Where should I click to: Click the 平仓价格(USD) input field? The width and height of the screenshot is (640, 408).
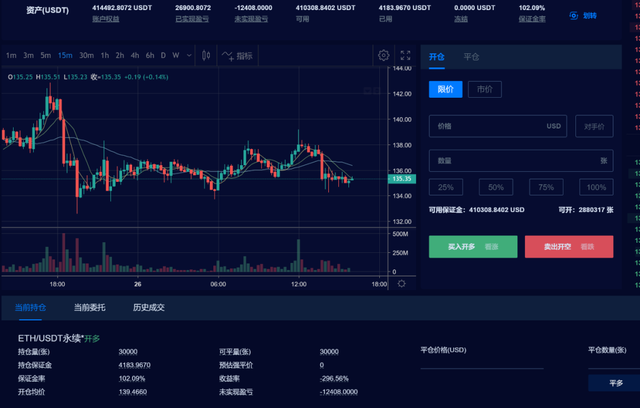(x=482, y=362)
